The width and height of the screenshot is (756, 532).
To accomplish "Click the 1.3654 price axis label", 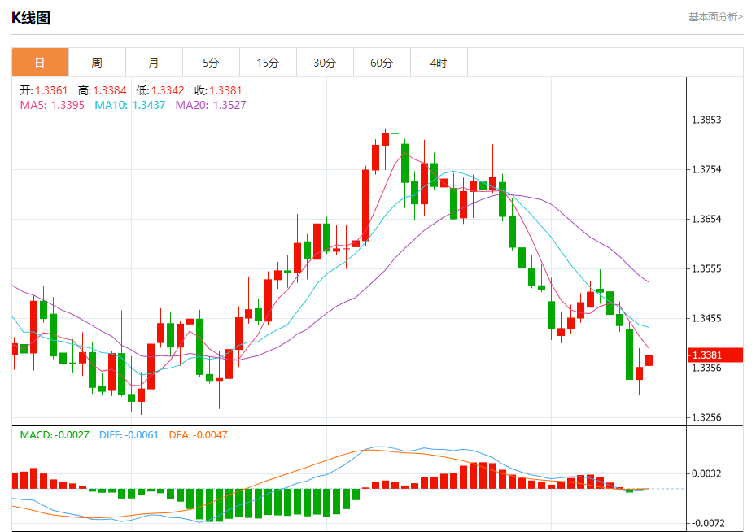I will point(706,219).
